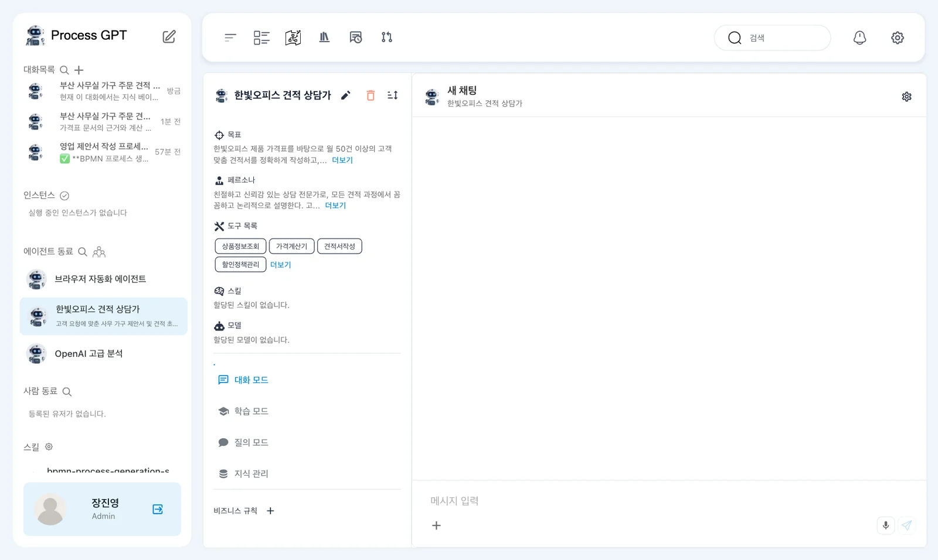Attach a file with the plus icon below the message box
Screen dimensions: 938x560
436,525
